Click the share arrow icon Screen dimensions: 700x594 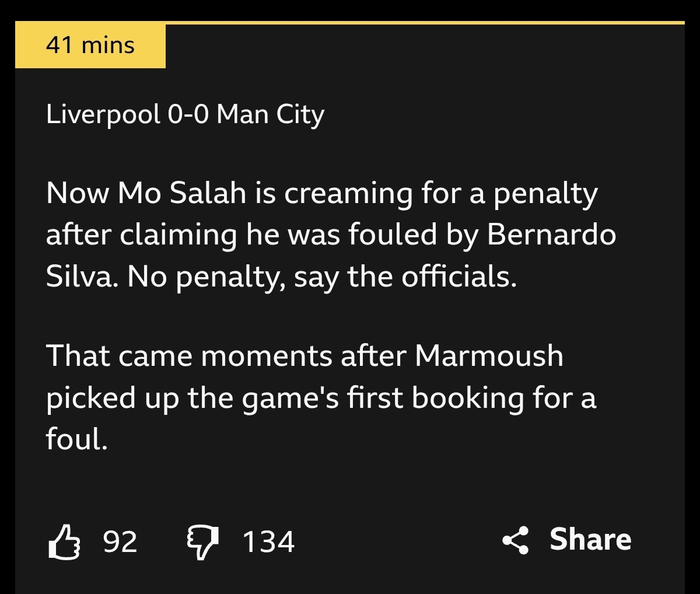(515, 540)
